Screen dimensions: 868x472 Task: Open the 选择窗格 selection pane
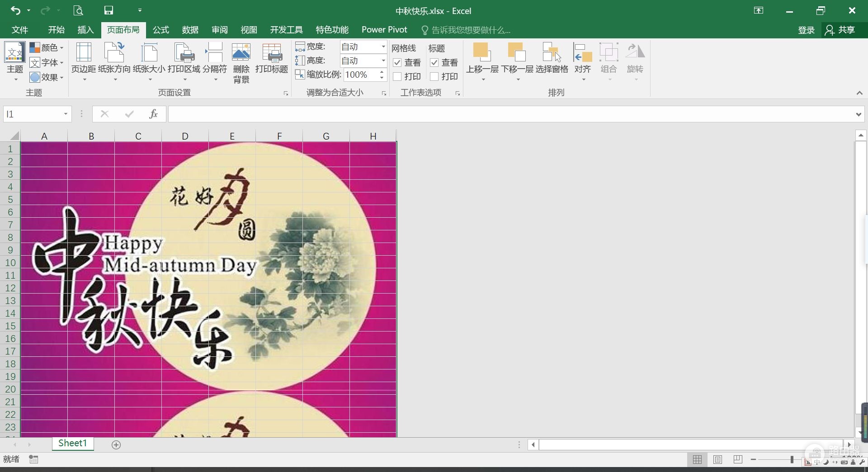[x=552, y=59]
